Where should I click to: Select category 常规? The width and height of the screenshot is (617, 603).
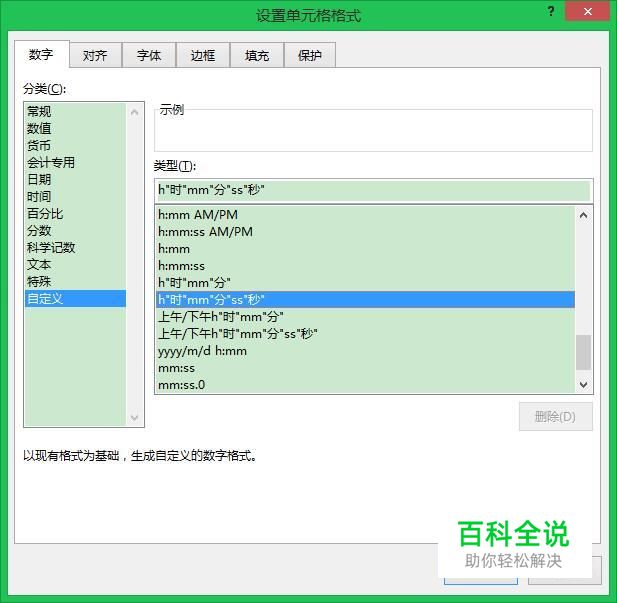tap(75, 111)
